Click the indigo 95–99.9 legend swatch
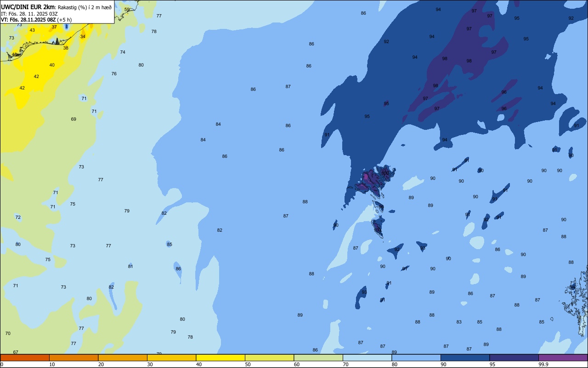The height and width of the screenshot is (368, 588). tap(514, 357)
